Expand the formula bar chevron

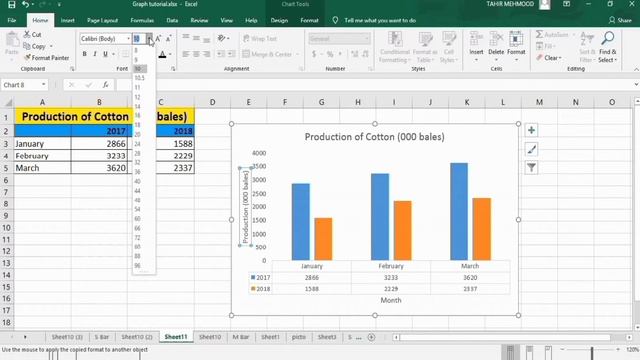(x=636, y=84)
